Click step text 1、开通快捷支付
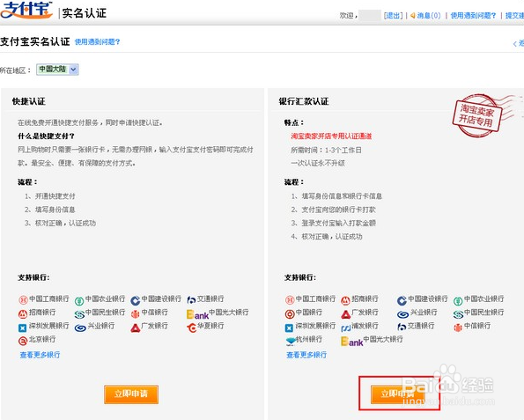 coord(50,196)
